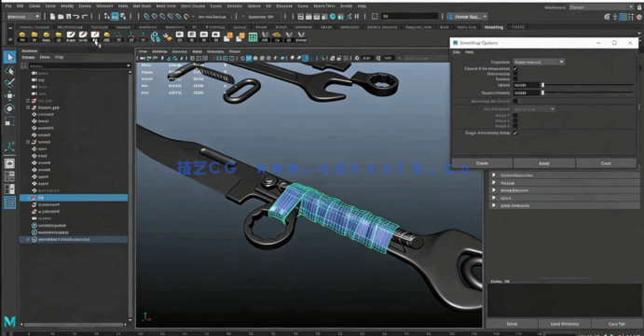Open the Create menu in main menu bar

click(x=34, y=7)
